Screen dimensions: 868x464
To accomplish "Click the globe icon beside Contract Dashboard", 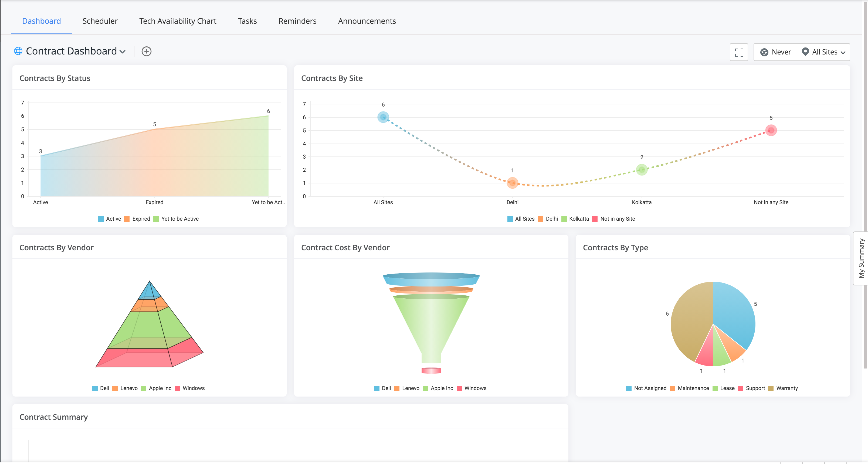I will click(18, 51).
